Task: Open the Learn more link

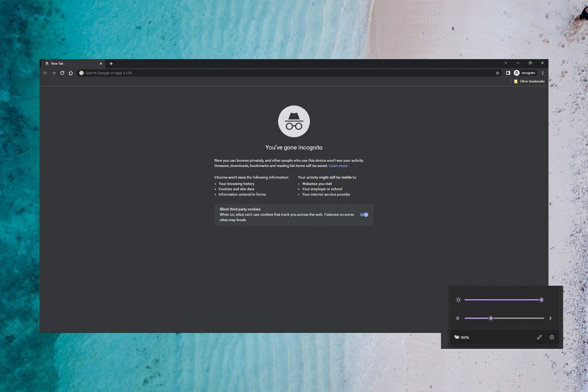Action: click(x=338, y=166)
